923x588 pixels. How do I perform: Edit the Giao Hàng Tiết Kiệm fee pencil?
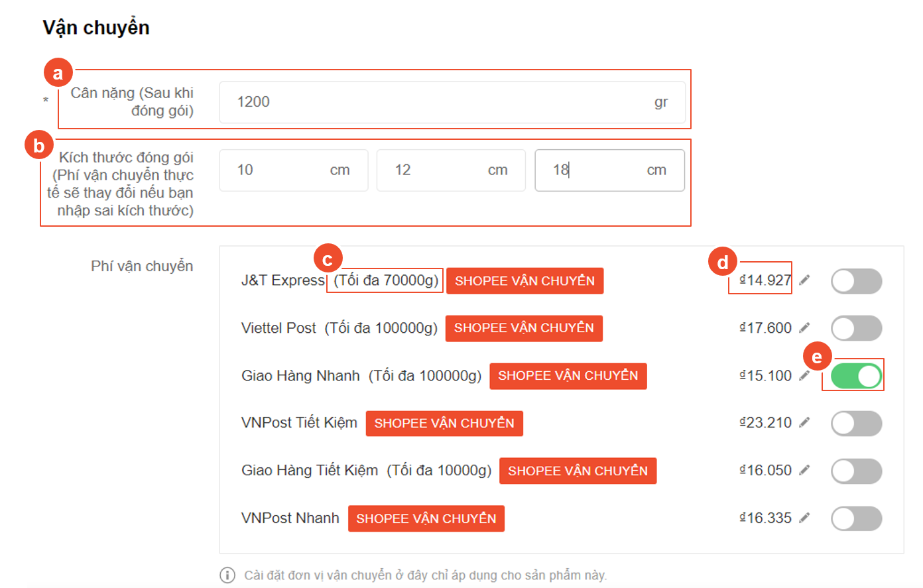click(804, 471)
